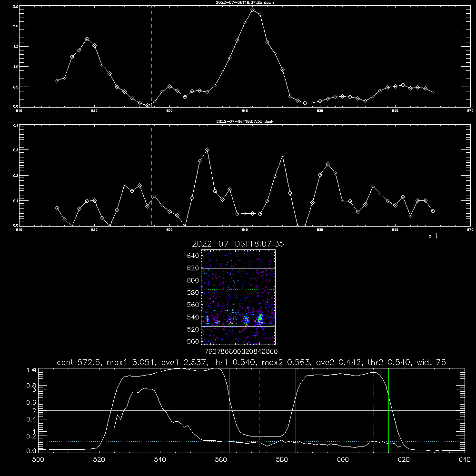Click the right green dashed line in dawn plot

coord(263,57)
